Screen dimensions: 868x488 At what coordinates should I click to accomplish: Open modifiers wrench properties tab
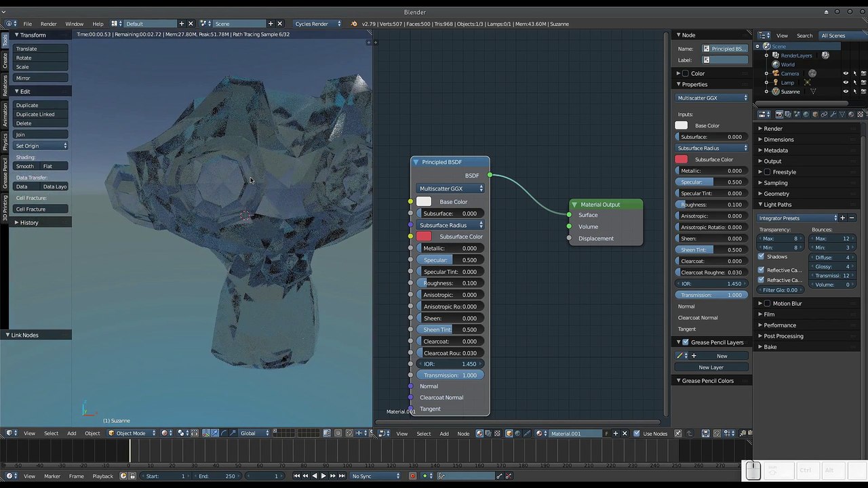point(832,115)
